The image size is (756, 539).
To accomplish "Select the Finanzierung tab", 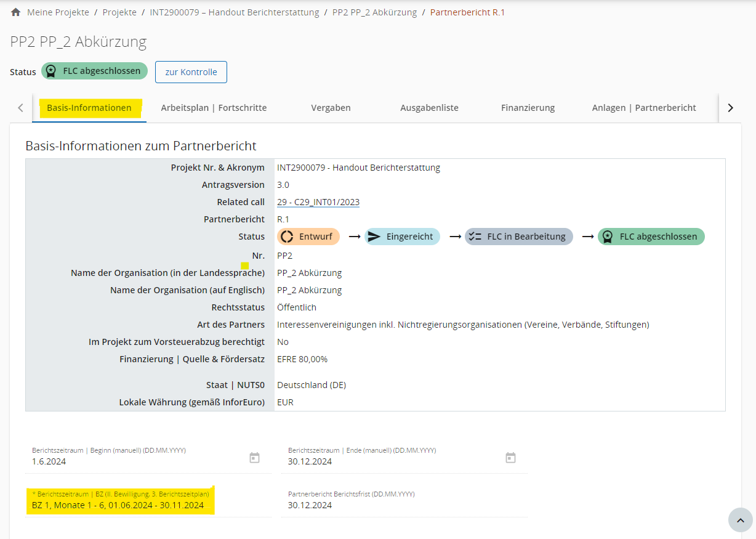I will click(528, 108).
